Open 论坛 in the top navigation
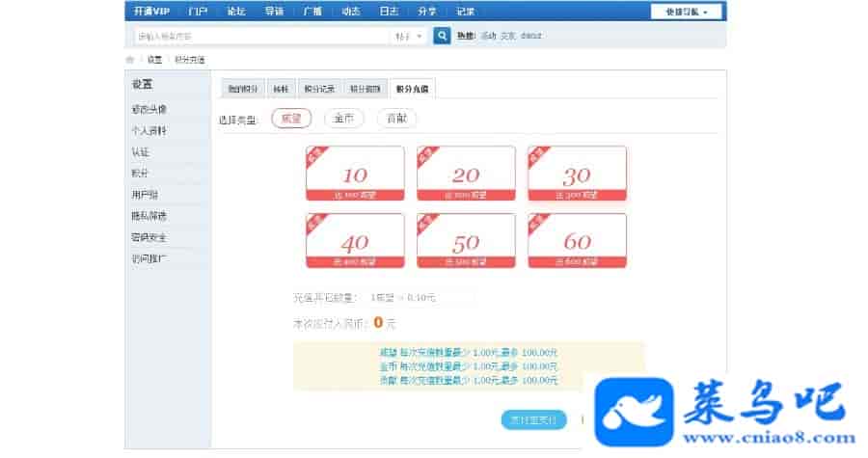The image size is (868, 458). tap(236, 11)
